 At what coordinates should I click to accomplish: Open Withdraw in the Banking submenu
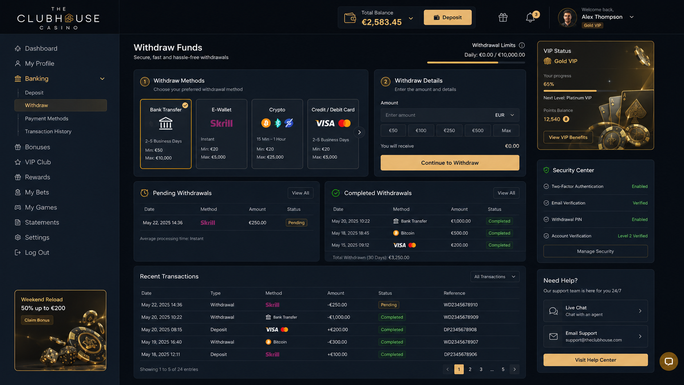60,105
